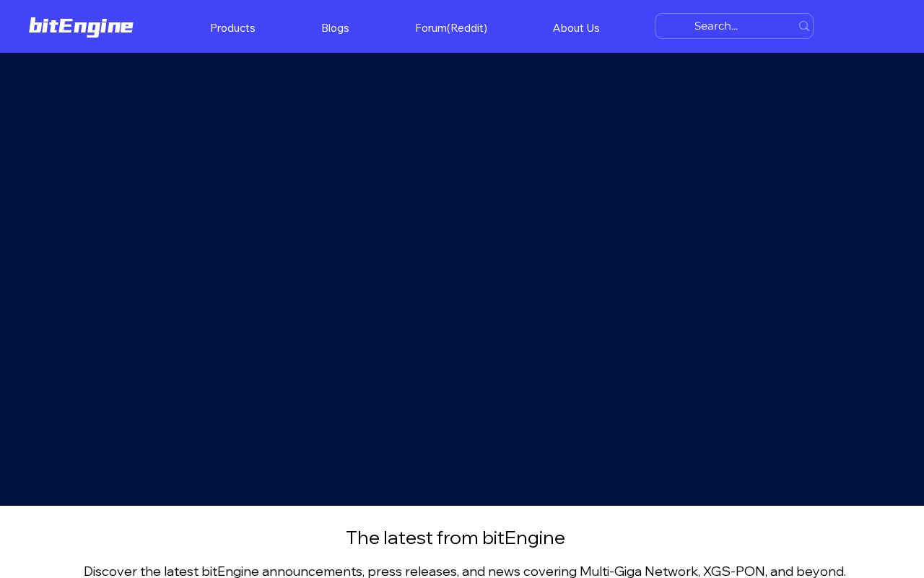Open the Forum(Reddit) link
This screenshot has width=924, height=578.
coord(451,27)
